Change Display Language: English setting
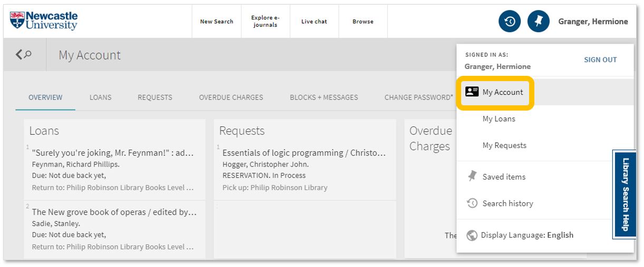 point(527,235)
